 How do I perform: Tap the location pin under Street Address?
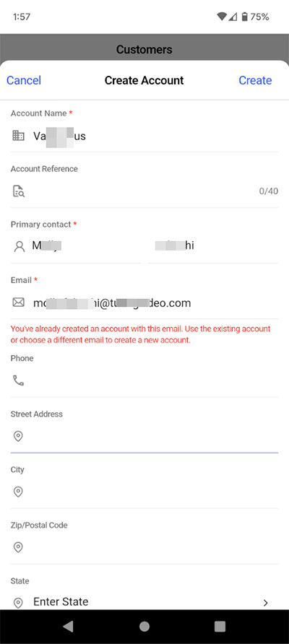pyautogui.click(x=18, y=436)
